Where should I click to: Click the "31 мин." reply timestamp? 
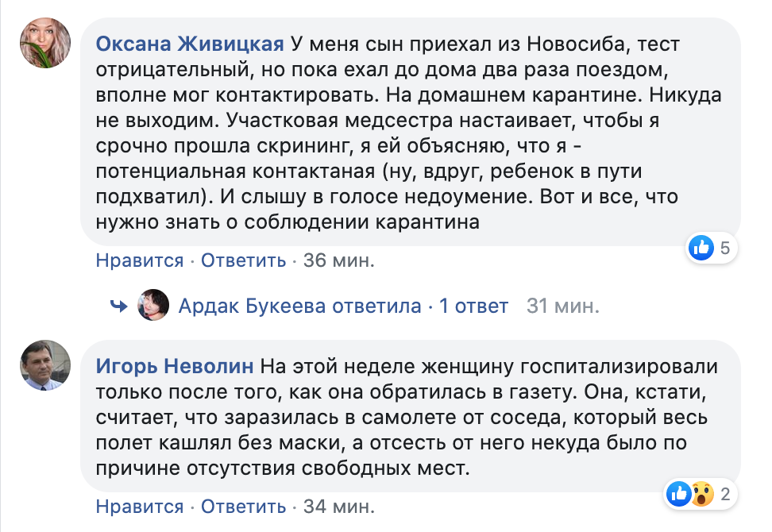563,306
